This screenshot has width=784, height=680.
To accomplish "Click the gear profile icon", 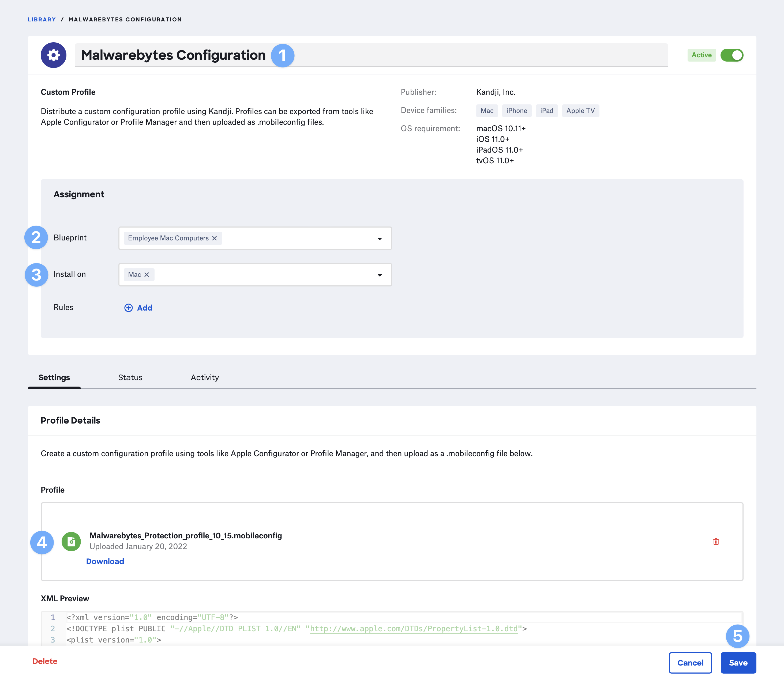I will (54, 55).
